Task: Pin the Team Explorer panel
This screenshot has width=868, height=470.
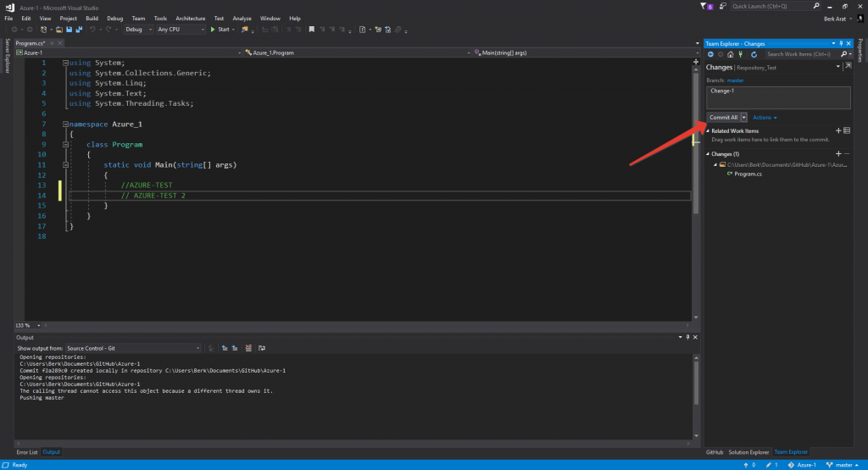Action: [841, 43]
